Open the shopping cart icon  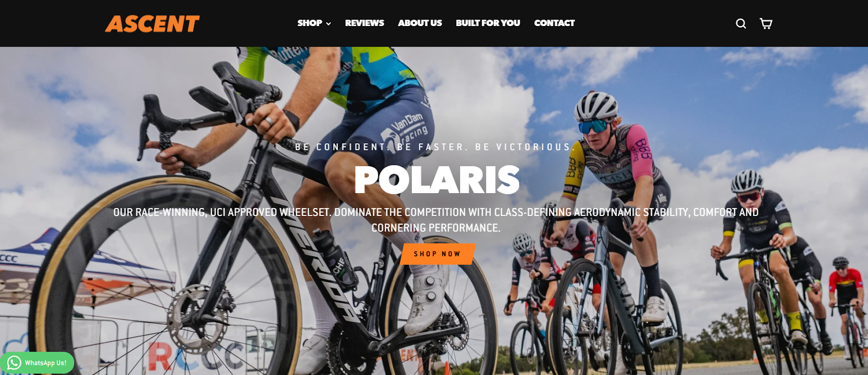(765, 23)
